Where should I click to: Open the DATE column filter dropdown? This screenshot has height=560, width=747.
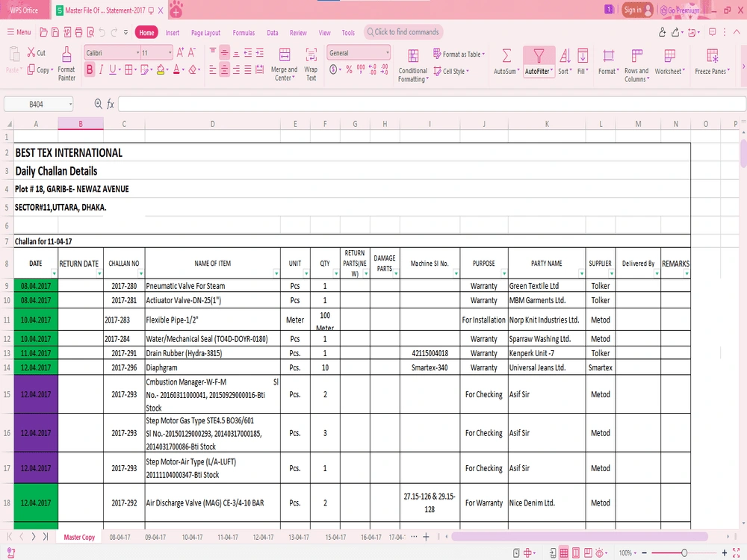pos(54,274)
